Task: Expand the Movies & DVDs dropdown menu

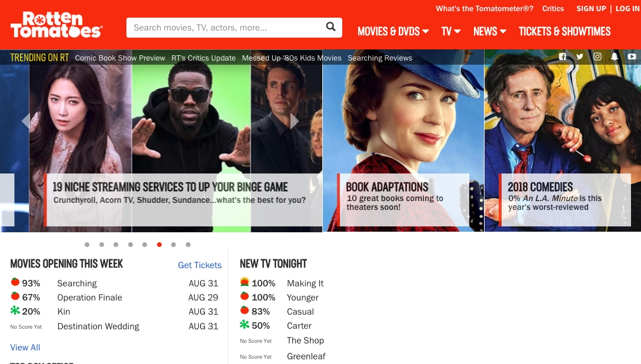Action: pos(393,32)
